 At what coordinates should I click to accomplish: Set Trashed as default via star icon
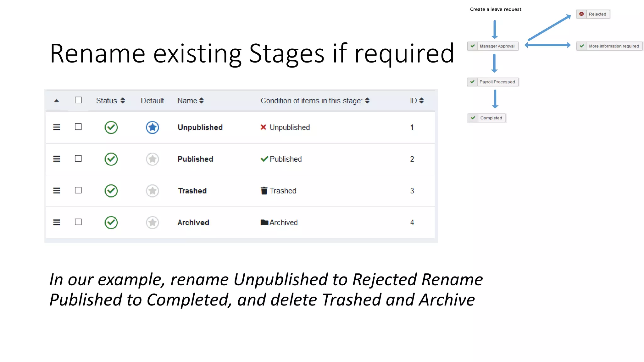tap(153, 191)
